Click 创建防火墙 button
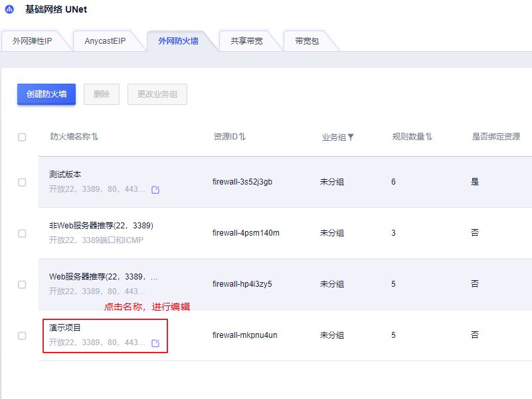The width and height of the screenshot is (532, 399). [x=46, y=94]
